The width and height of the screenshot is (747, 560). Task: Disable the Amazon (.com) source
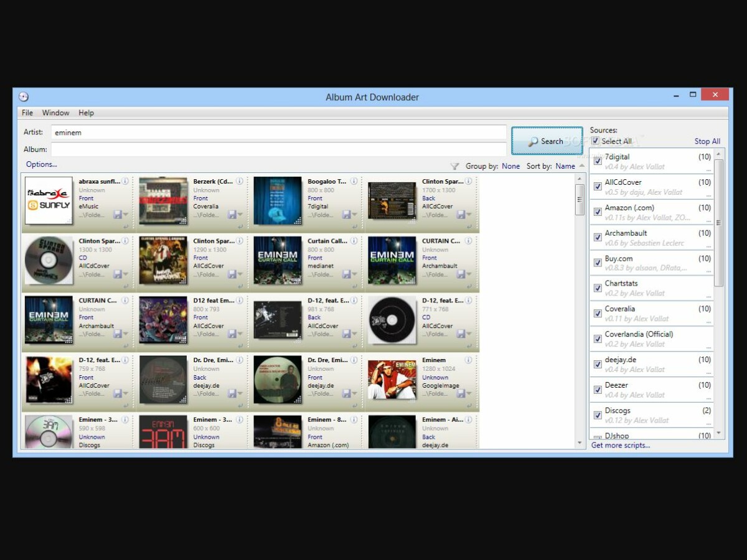(598, 212)
